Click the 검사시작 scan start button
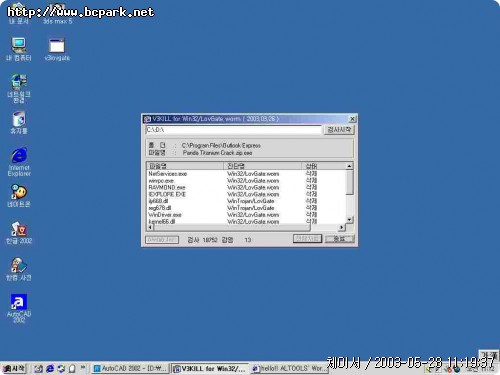 point(339,130)
